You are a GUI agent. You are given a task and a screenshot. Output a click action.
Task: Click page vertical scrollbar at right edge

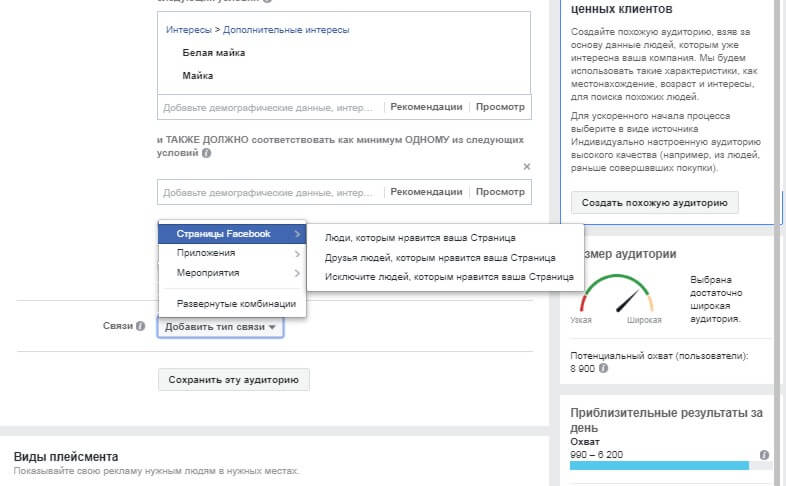(x=778, y=243)
